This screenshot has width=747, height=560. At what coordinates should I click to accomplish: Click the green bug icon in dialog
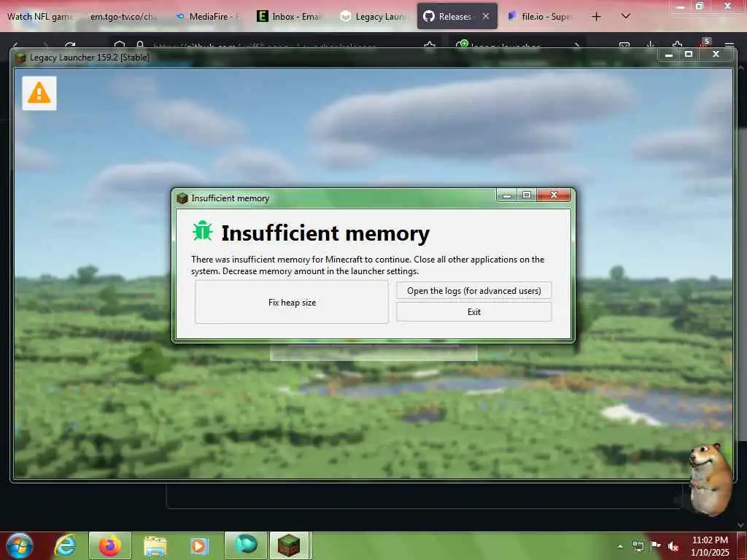point(203,231)
